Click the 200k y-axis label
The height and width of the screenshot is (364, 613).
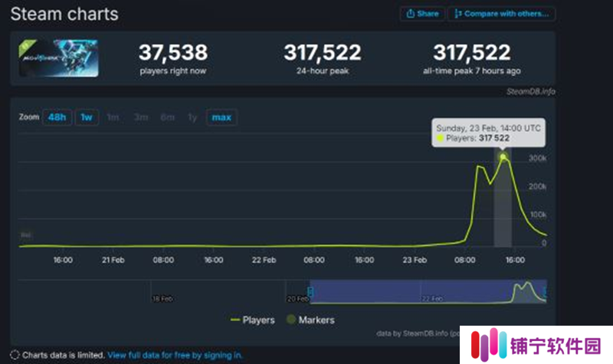click(x=538, y=186)
